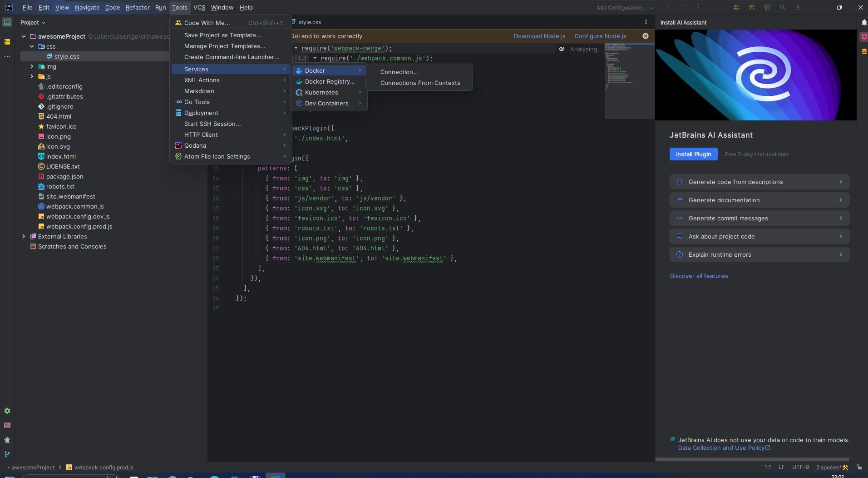Open the Add Configuration dropdown
Image resolution: width=868 pixels, height=478 pixels.
tap(625, 7)
